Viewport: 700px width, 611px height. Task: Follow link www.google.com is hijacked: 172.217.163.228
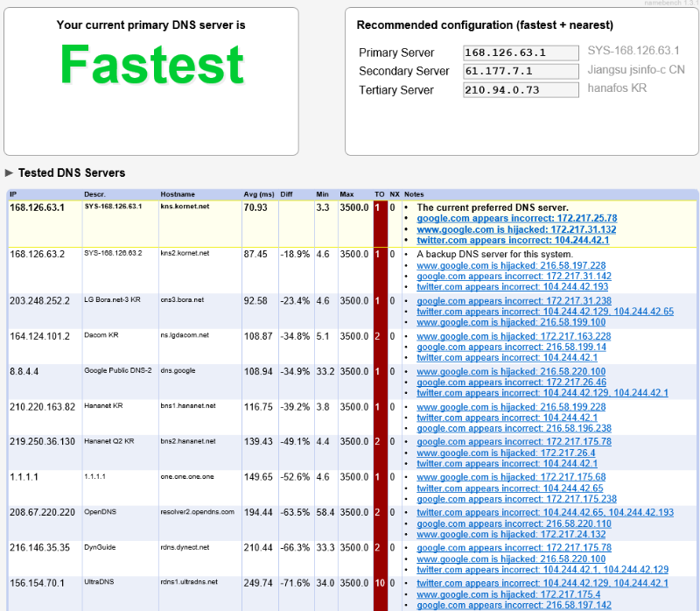pos(514,336)
